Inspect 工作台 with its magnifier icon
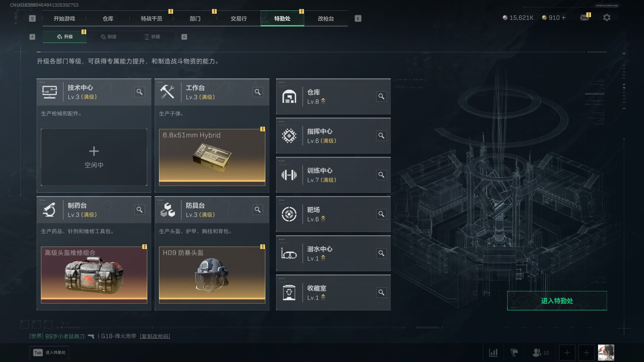 [258, 92]
